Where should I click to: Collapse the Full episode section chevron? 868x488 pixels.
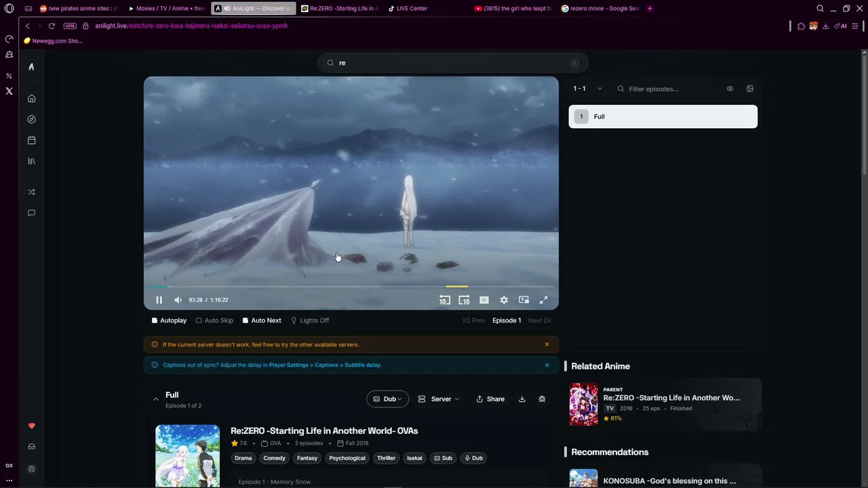click(156, 399)
